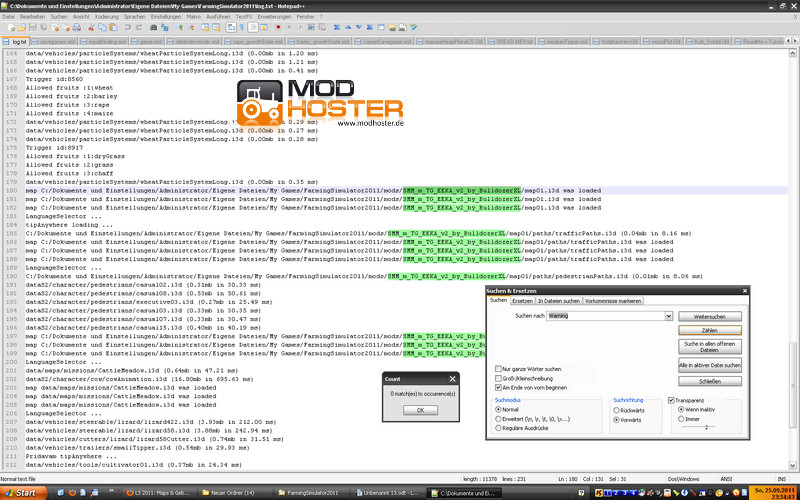
Task: Click the blue up-arrow TextFX toolbar icon
Action: (348, 28)
